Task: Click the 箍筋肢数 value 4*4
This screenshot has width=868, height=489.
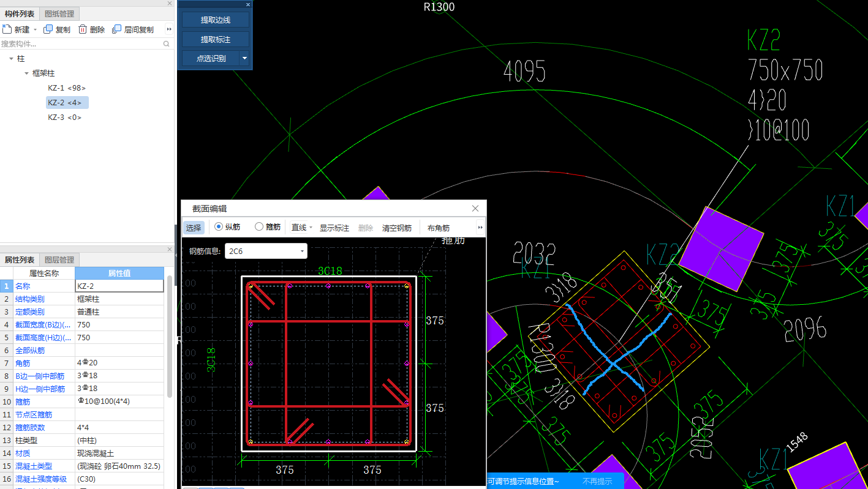Action: (119, 427)
